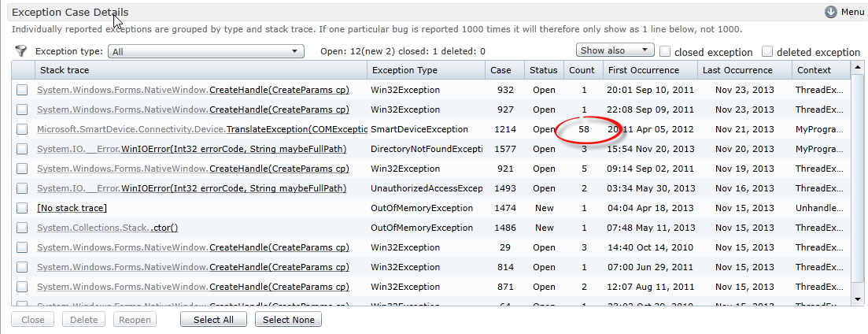This screenshot has height=334, width=868.
Task: Sort by Stack trace column header
Action: (x=201, y=70)
